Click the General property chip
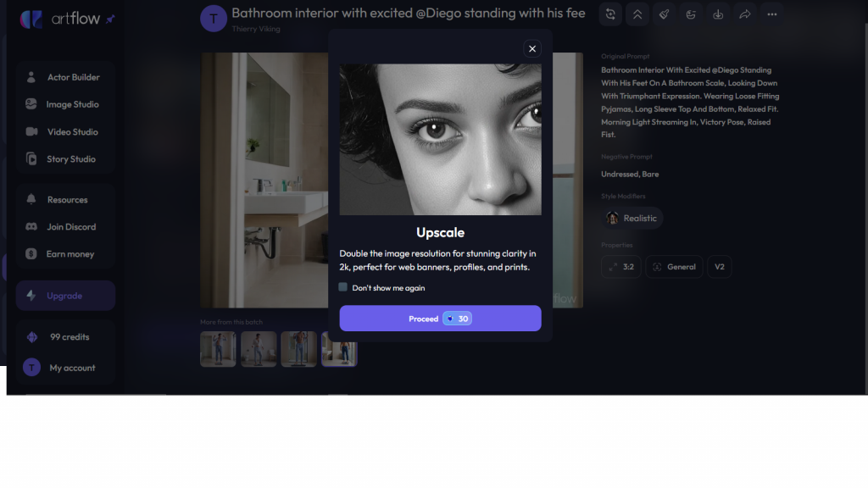 [674, 267]
